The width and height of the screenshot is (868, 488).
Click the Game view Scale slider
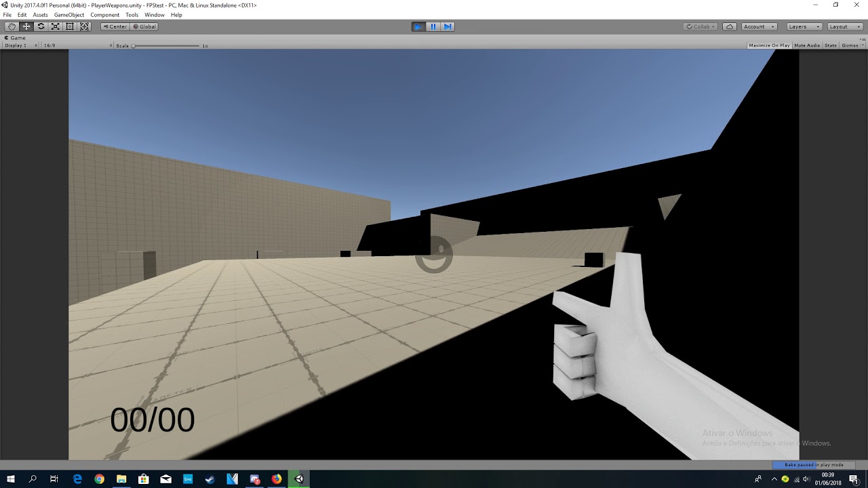point(165,45)
